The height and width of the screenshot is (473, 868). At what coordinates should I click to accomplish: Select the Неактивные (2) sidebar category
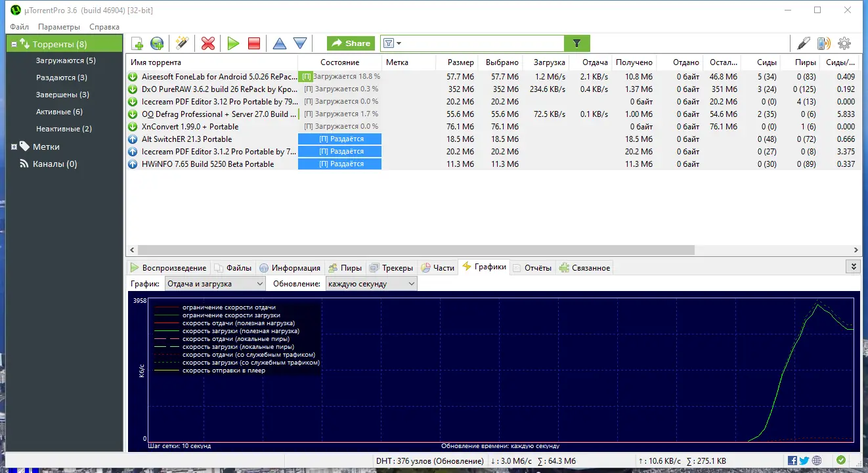[64, 129]
